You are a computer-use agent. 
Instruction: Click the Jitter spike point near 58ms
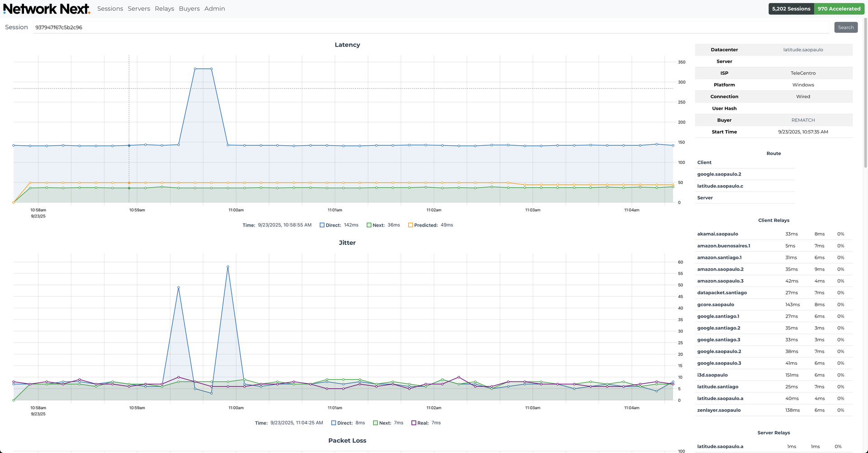pyautogui.click(x=228, y=267)
